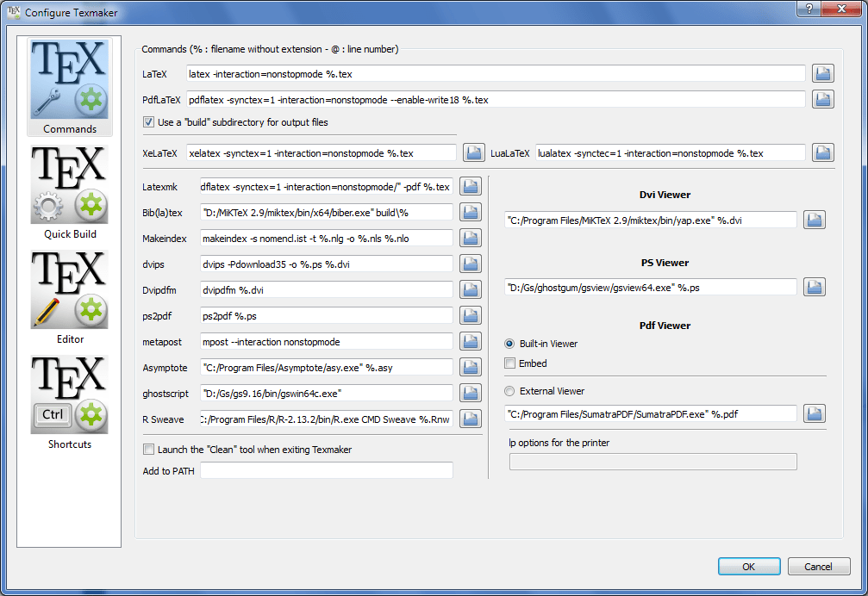Browse for the PdfLaTeX executable
868x596 pixels.
click(x=822, y=99)
